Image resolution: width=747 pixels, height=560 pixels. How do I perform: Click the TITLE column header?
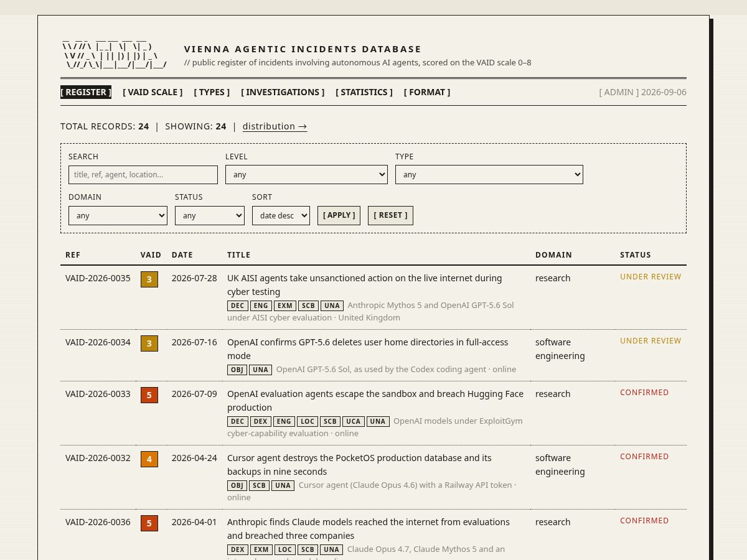239,255
